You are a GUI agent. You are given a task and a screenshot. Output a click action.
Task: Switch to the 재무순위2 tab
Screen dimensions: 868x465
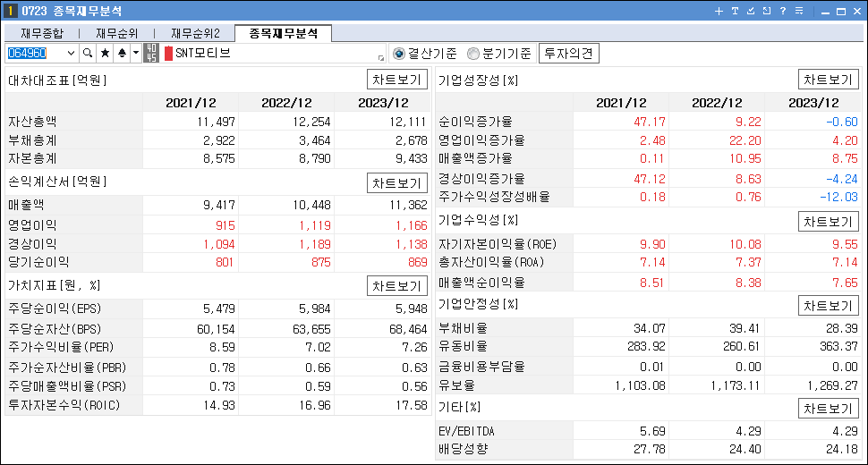[195, 34]
